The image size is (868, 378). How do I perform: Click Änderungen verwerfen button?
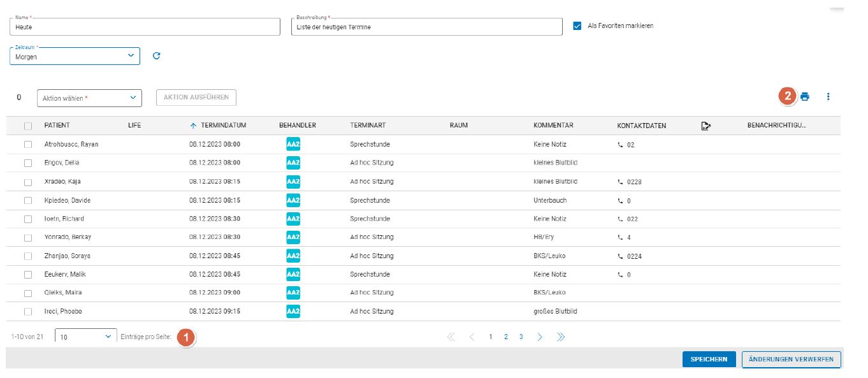(791, 360)
